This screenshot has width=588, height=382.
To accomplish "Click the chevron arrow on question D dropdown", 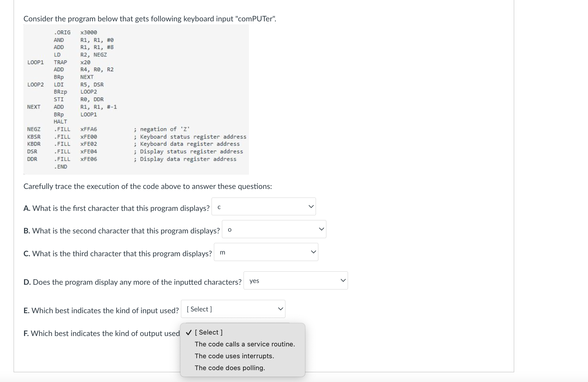I will (343, 280).
